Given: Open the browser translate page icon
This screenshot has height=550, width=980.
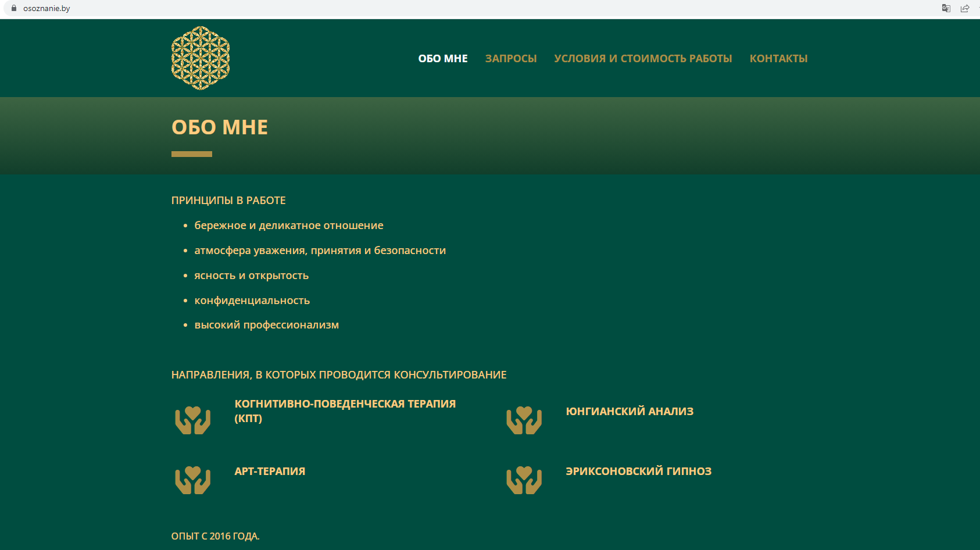Looking at the screenshot, I should point(946,8).
